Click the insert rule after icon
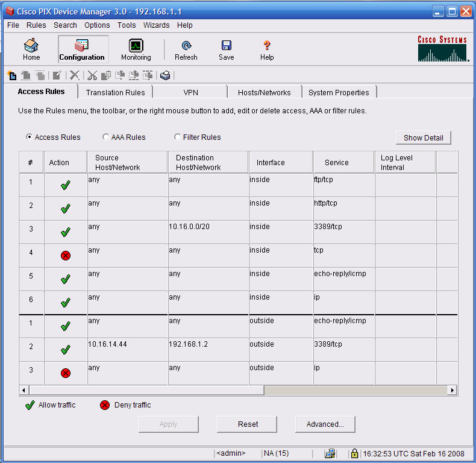The width and height of the screenshot is (476, 463). 40,75
